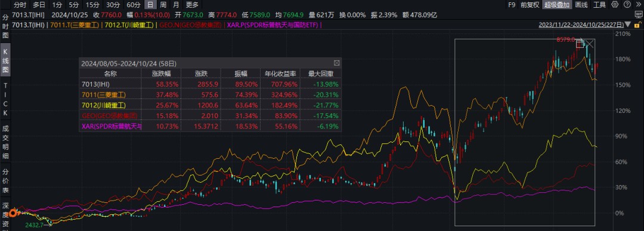Image resolution: width=644 pixels, height=231 pixels.
Task: Select the 1分 period
Action: click(x=57, y=5)
